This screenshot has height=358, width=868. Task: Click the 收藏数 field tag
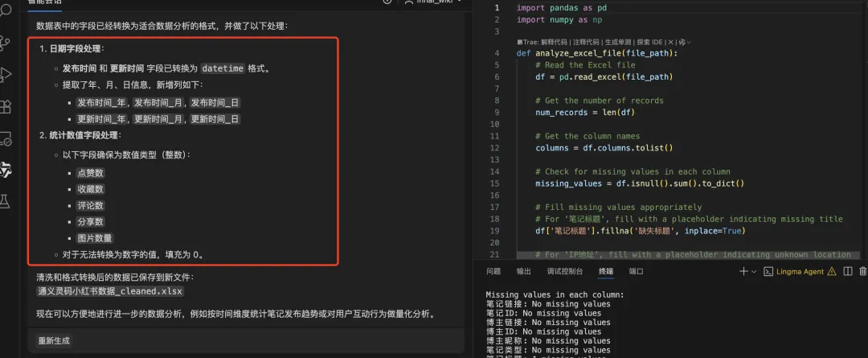tap(90, 189)
